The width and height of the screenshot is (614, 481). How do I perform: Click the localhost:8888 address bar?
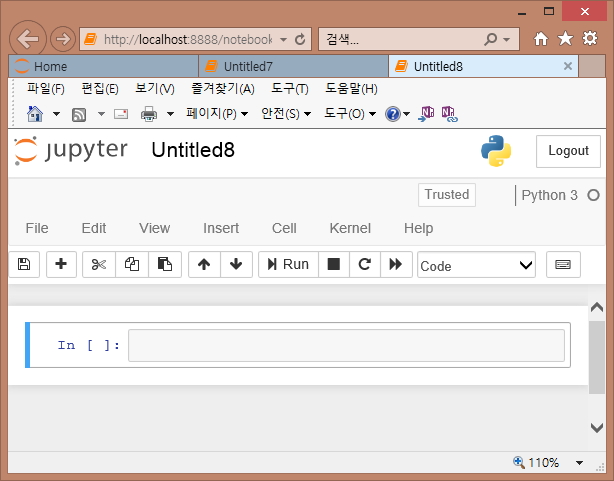coord(188,39)
